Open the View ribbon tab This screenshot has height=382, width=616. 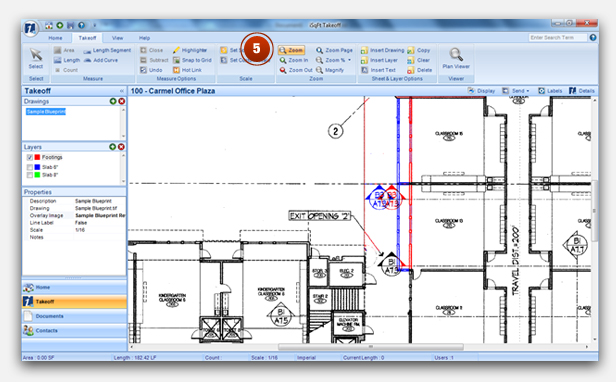[x=117, y=38]
